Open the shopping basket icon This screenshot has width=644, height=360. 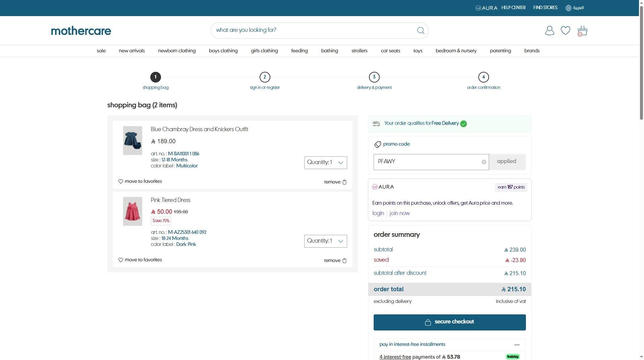coord(582,31)
